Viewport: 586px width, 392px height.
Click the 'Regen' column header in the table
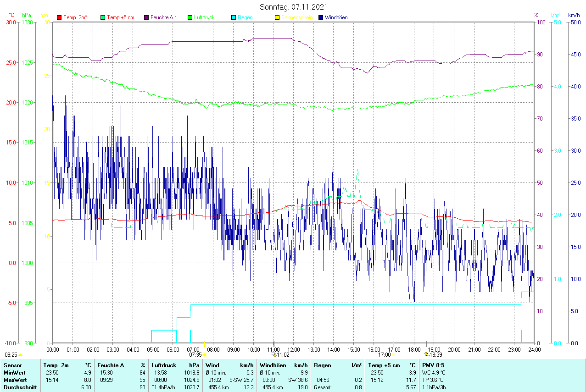click(x=322, y=365)
